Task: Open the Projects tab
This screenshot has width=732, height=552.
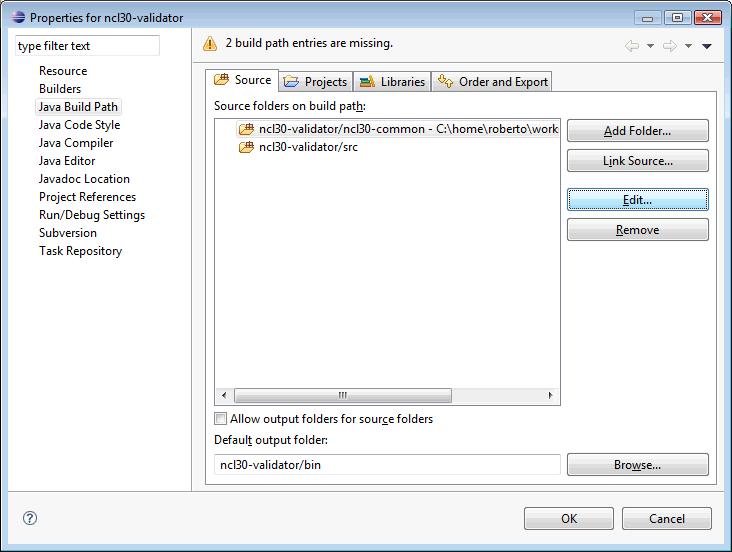Action: point(315,82)
